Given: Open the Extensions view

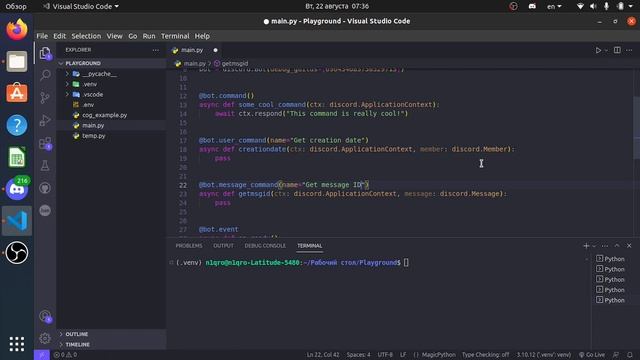Looking at the screenshot, I should coord(45,143).
